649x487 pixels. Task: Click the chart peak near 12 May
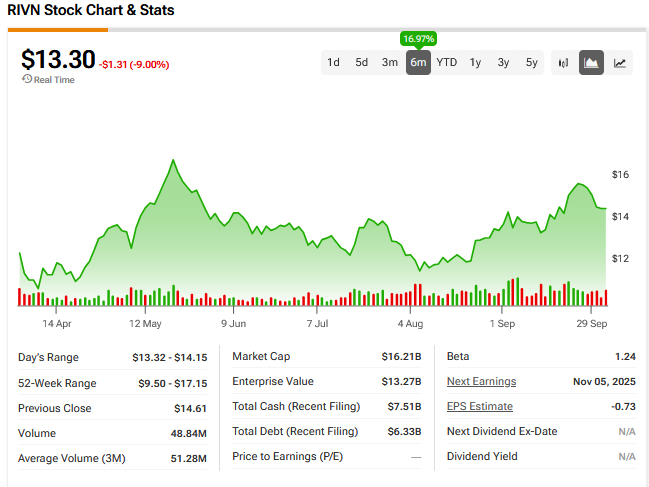(173, 160)
